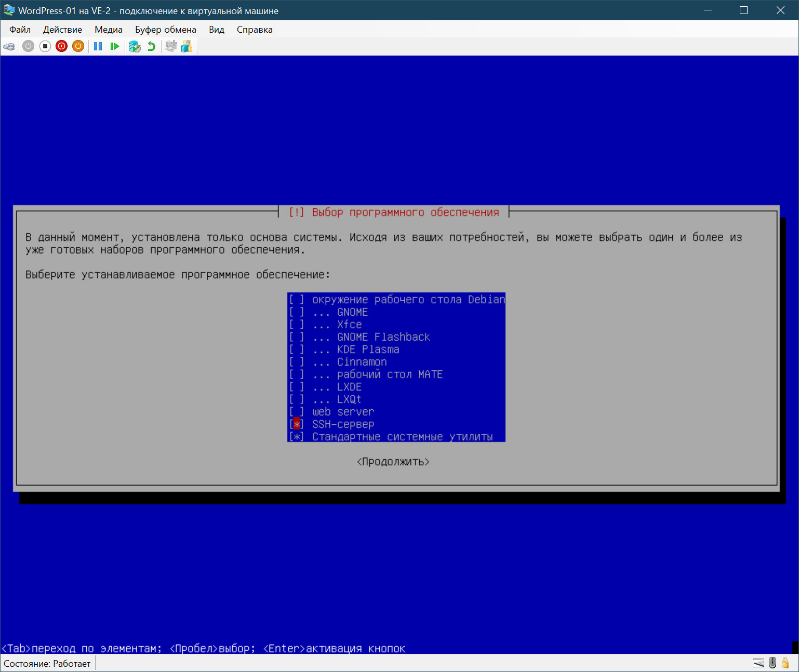799x672 pixels.
Task: Uncheck the SSH-сервер checkbox
Action: click(x=297, y=424)
